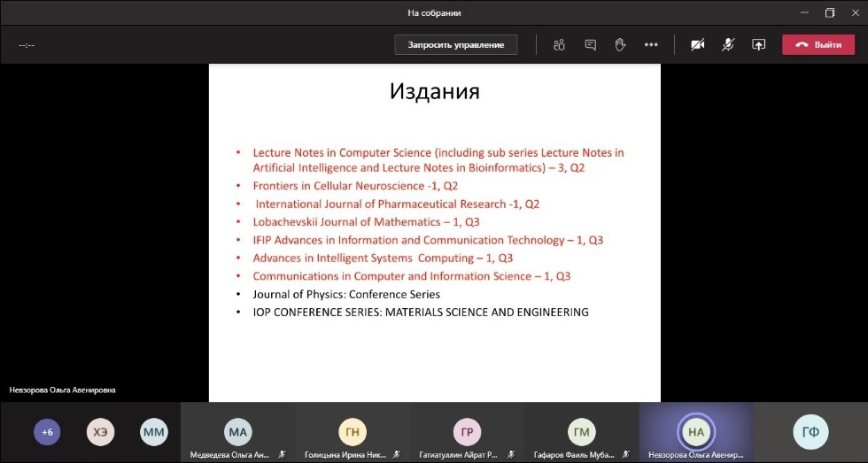
Task: Click the ГФ self-view avatar
Action: pos(810,432)
